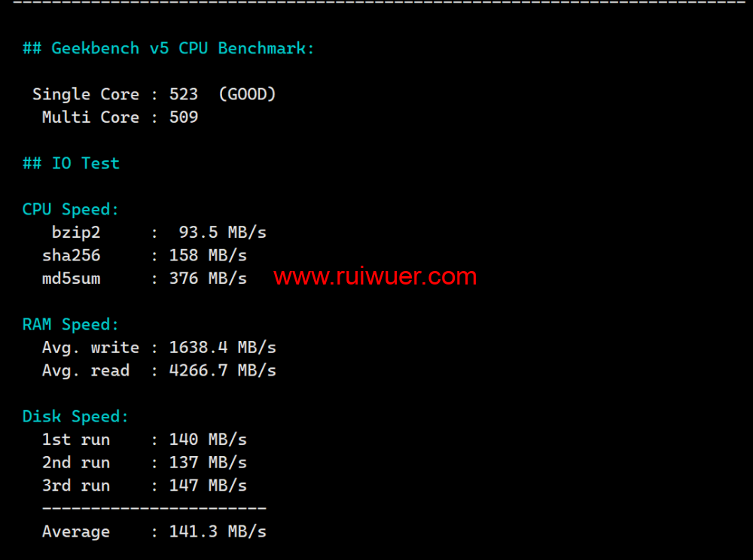Click the bzip2 93.5 MB/s value

(222, 233)
